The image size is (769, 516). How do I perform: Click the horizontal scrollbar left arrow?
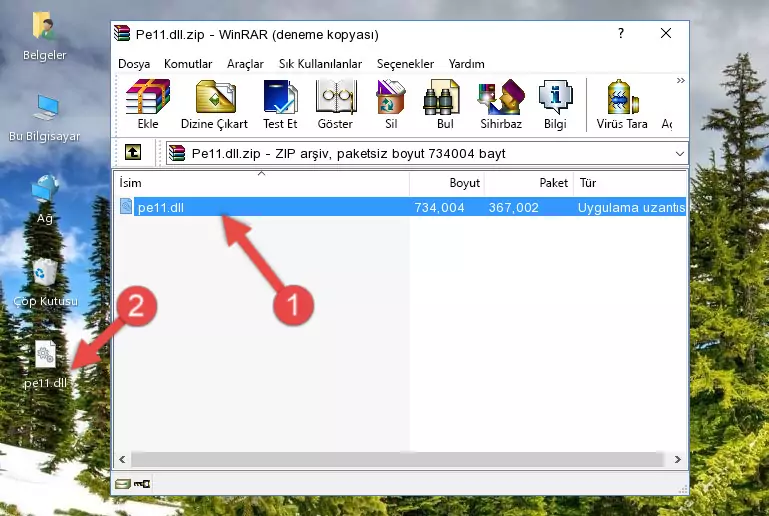[x=122, y=460]
